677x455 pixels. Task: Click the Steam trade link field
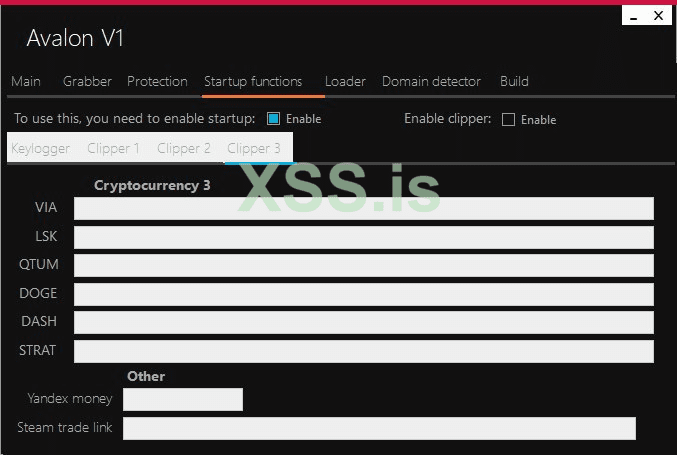379,428
